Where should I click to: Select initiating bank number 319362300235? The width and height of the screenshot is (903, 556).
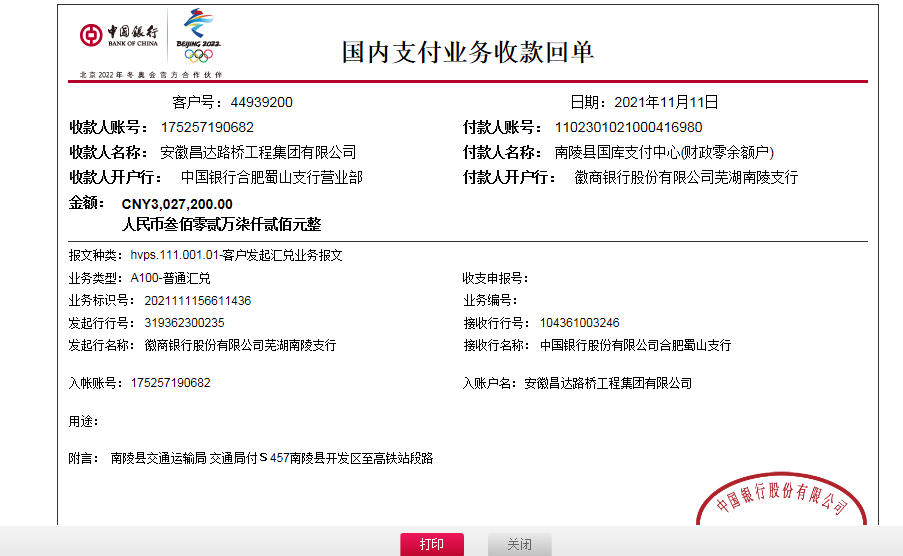click(185, 322)
